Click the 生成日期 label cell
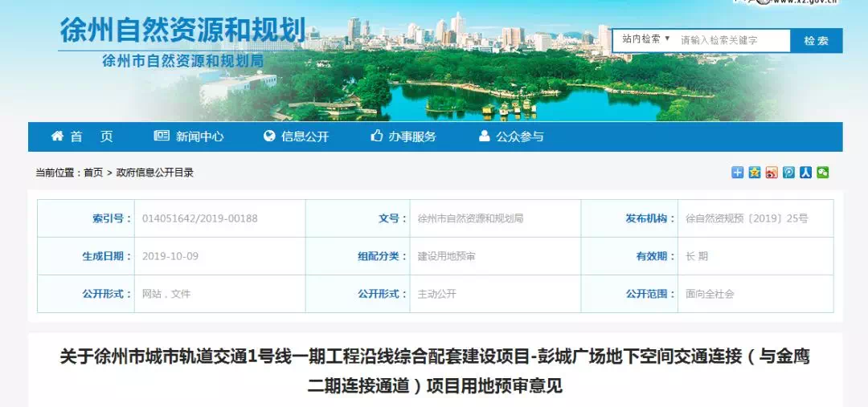 (86, 256)
